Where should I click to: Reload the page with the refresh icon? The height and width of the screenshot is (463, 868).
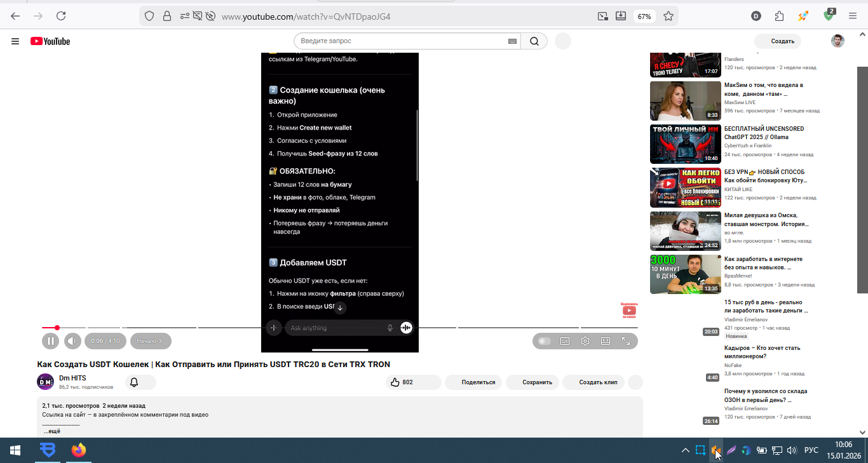[x=61, y=16]
